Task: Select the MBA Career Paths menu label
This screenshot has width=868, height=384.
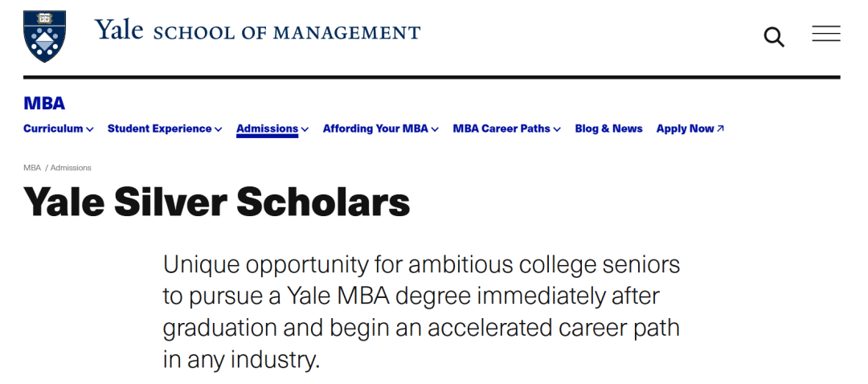Action: (502, 129)
